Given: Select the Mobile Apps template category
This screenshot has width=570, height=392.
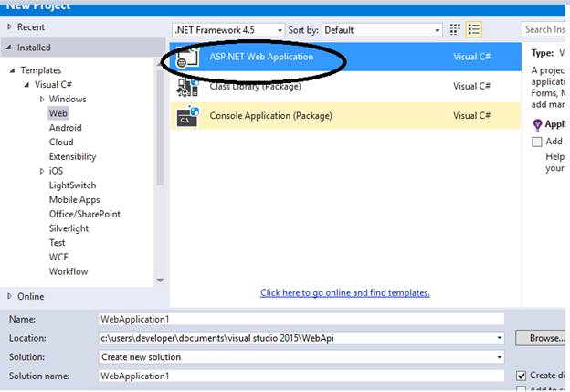Looking at the screenshot, I should coord(75,199).
